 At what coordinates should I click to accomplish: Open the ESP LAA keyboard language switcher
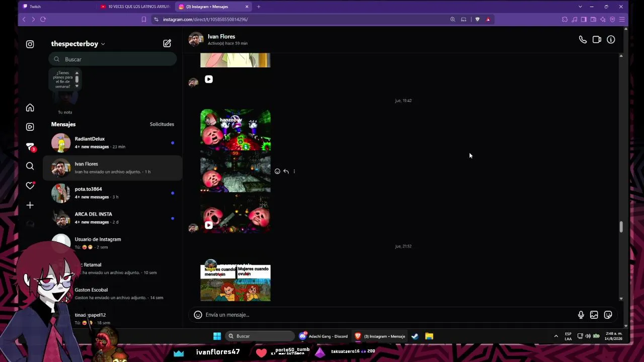point(568,336)
